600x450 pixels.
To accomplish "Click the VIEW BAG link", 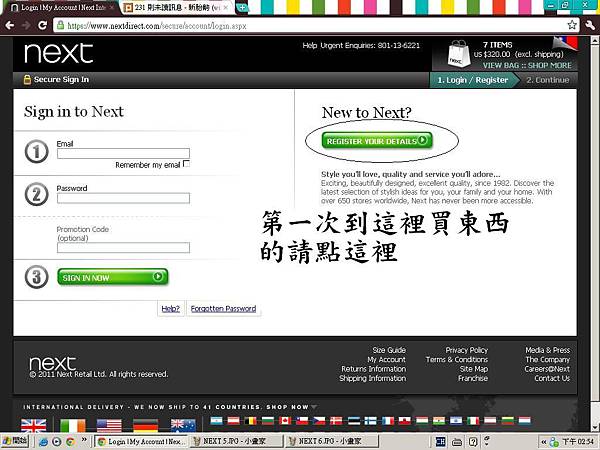I will click(501, 65).
